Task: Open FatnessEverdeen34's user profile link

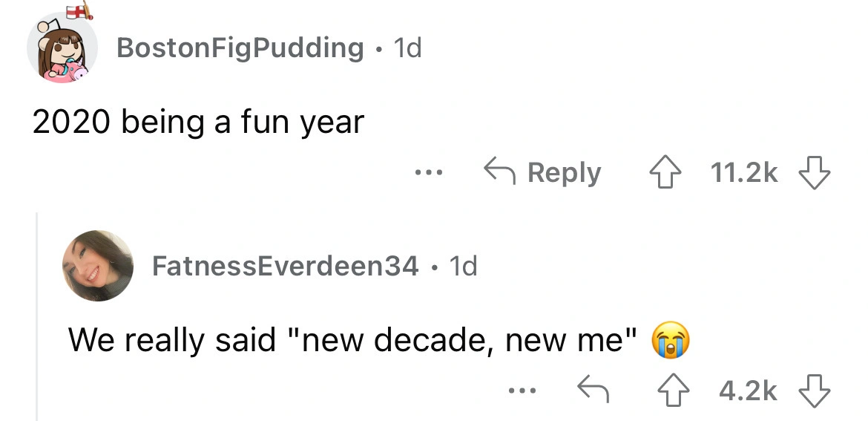Action: click(285, 265)
